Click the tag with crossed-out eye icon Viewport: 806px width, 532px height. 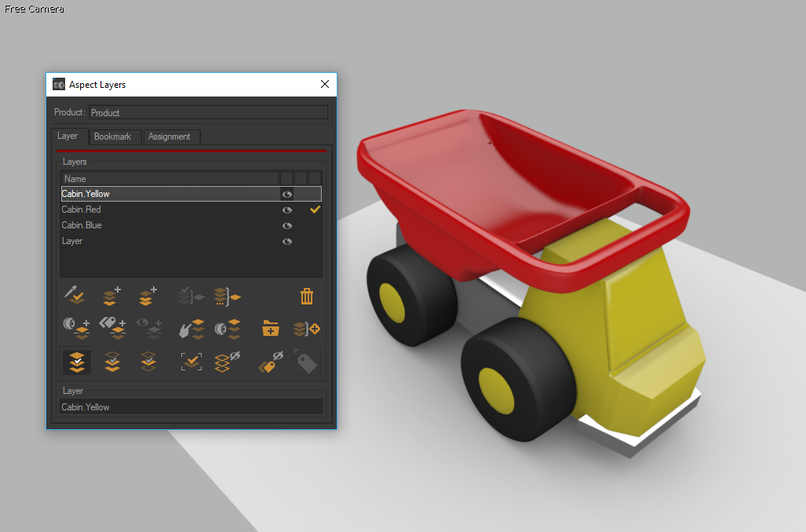click(x=271, y=362)
